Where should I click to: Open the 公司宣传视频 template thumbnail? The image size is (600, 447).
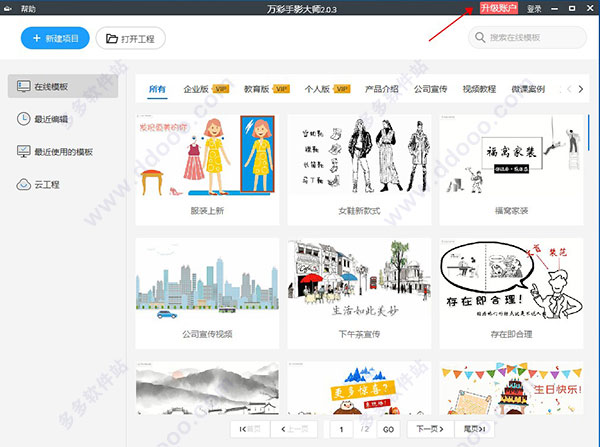pos(207,279)
